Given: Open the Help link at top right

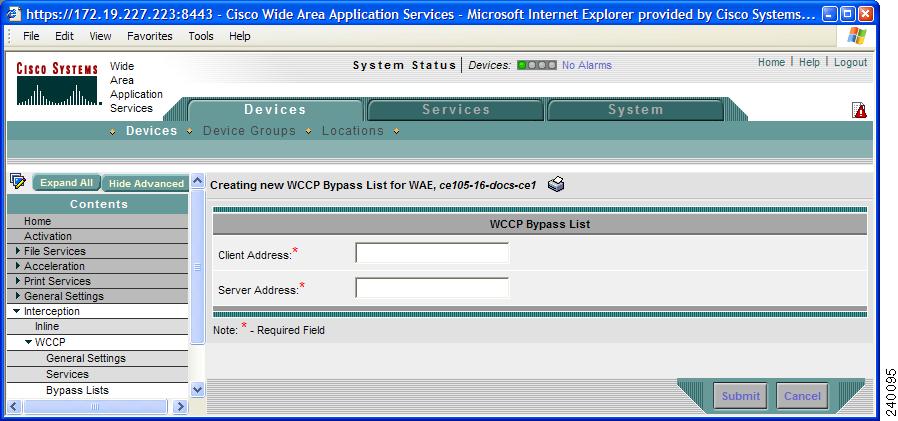Looking at the screenshot, I should coord(809,62).
